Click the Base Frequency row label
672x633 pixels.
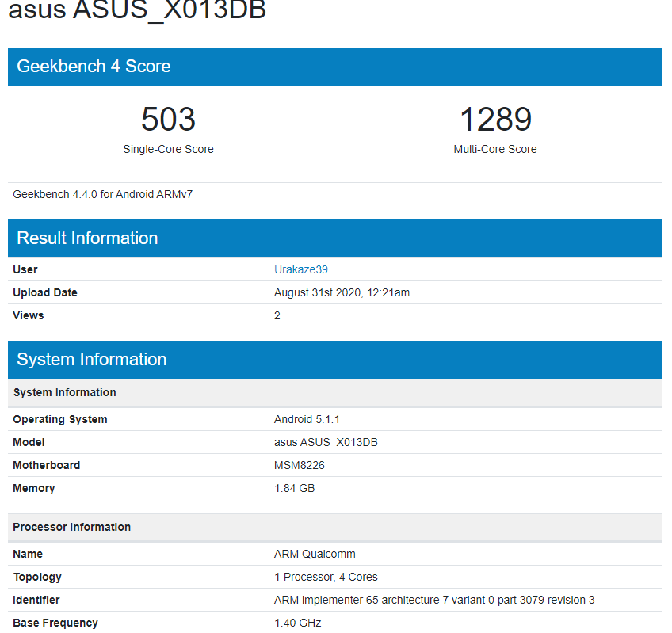[x=55, y=623]
